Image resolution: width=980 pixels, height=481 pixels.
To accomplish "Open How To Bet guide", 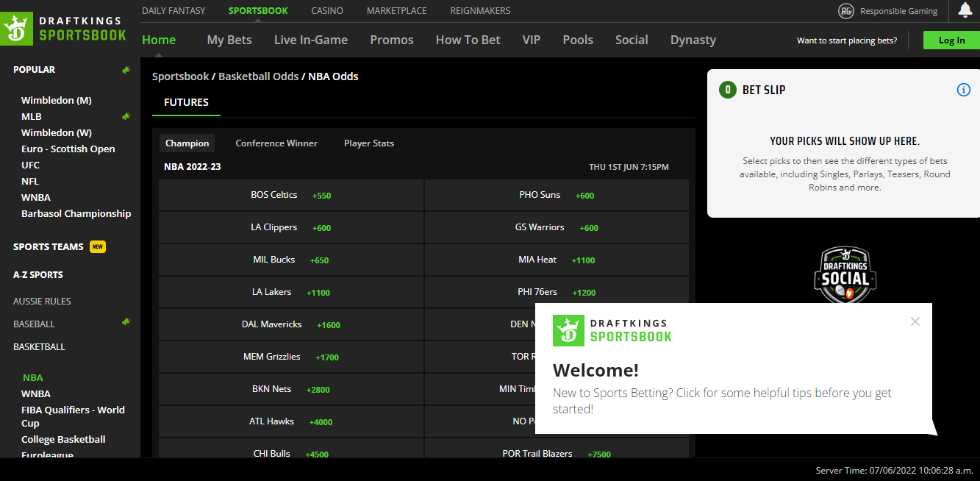I will click(x=468, y=40).
